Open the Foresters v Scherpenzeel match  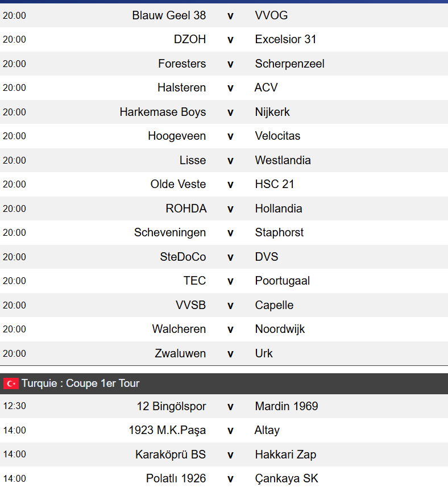coord(230,64)
